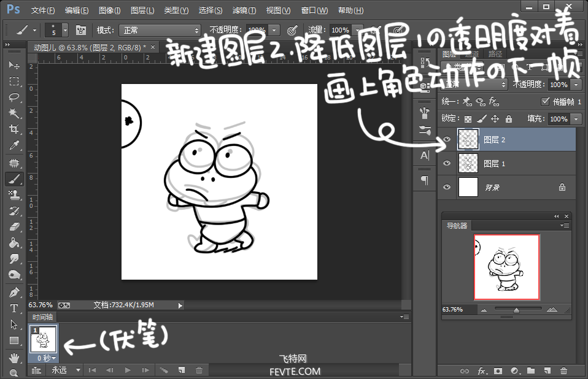
Task: Delete layer with trash icon in Layers panel
Action: 563,371
